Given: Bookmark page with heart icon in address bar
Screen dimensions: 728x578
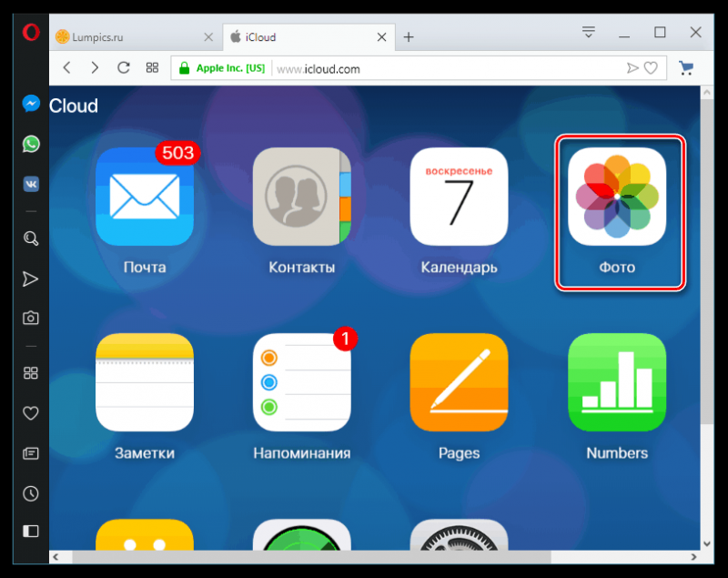Looking at the screenshot, I should click(x=651, y=68).
